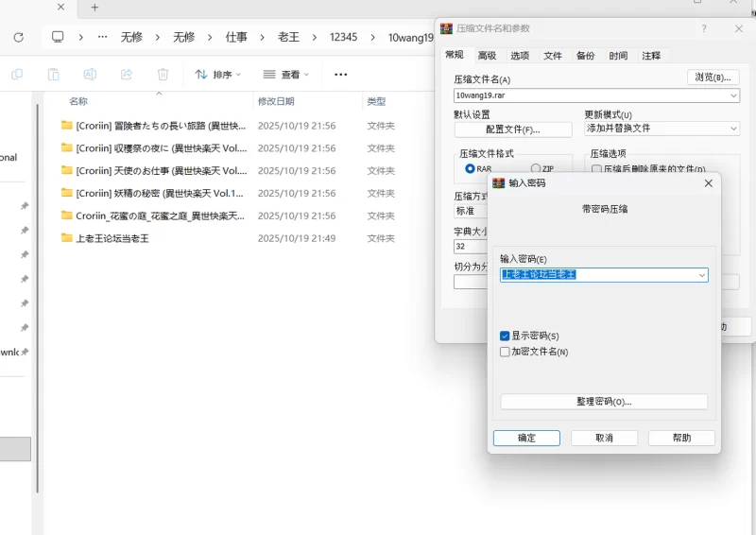
Task: Click the dictionary size field showing 32
Action: (x=471, y=247)
